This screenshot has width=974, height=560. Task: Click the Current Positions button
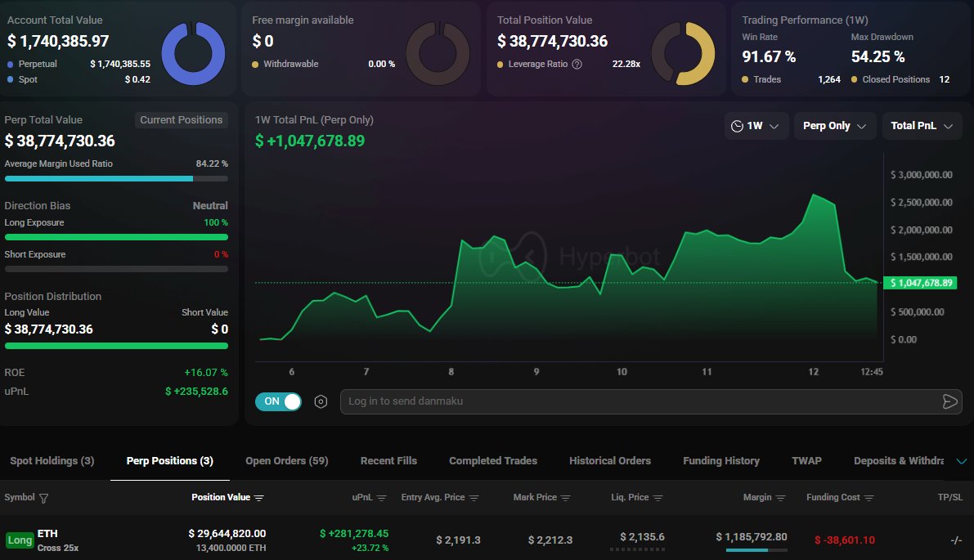tap(181, 120)
